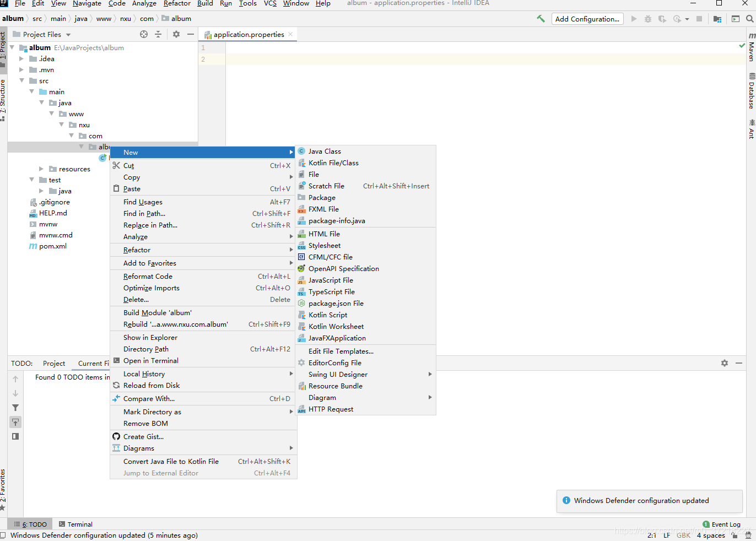Click the GBK encoding in status bar
The width and height of the screenshot is (756, 541).
coord(683,535)
